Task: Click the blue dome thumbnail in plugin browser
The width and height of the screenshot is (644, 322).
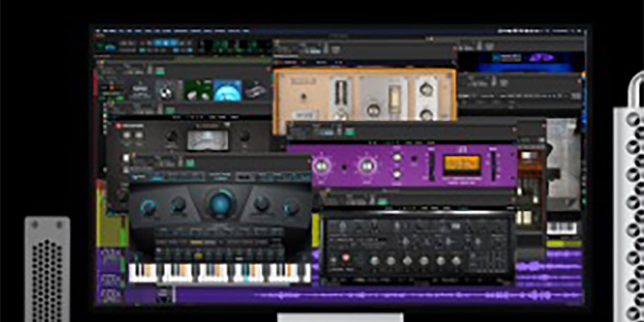Action: (x=228, y=90)
